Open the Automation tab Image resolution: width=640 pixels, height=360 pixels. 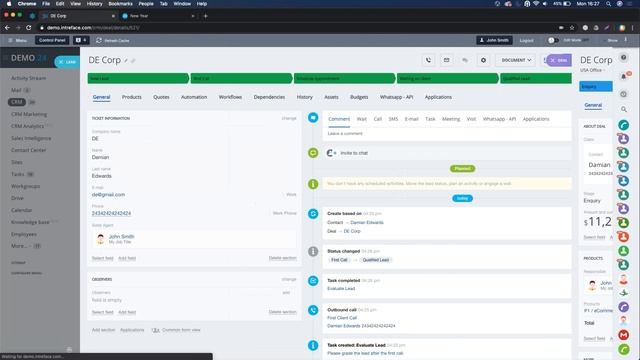coord(194,97)
